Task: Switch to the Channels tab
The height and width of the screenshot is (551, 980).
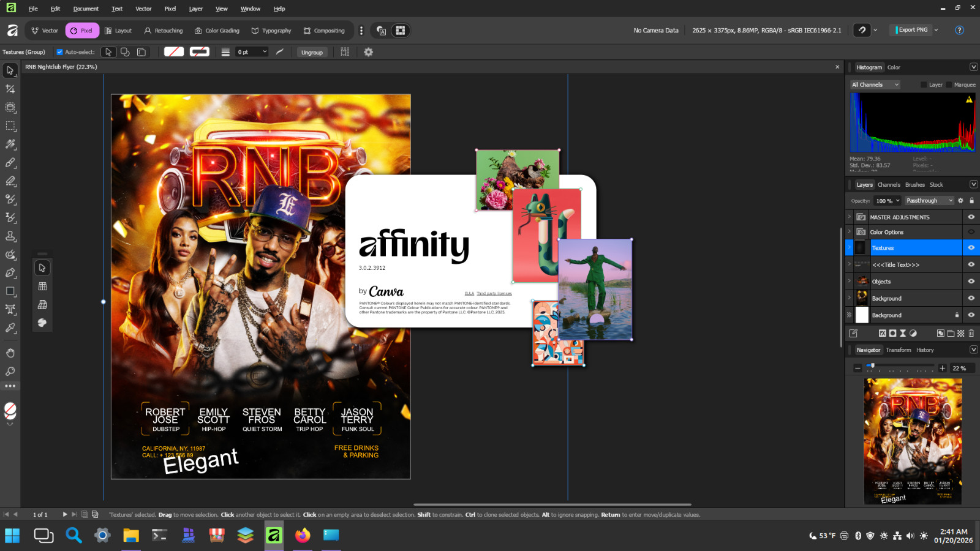Action: click(x=889, y=184)
